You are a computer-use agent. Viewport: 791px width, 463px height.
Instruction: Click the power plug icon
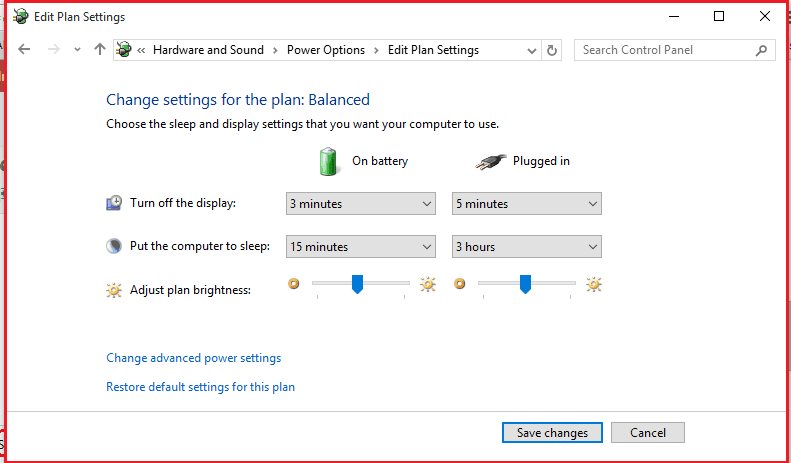tap(490, 162)
